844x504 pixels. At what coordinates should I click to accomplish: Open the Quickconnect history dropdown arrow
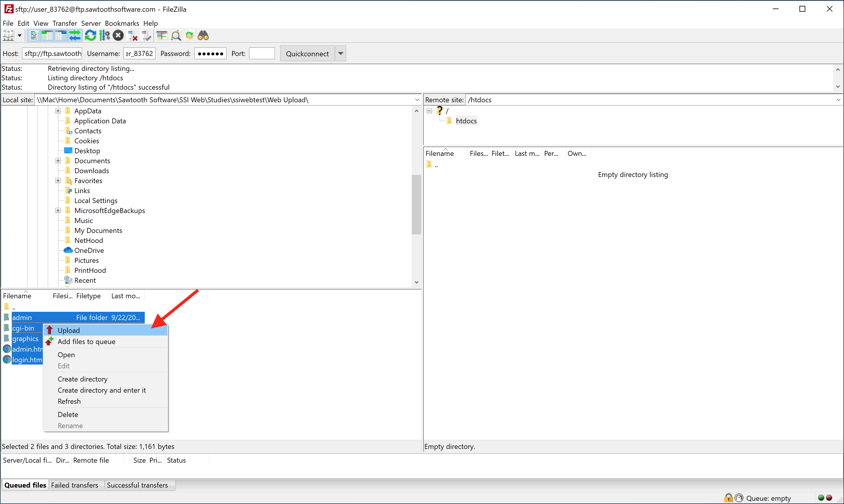(341, 53)
